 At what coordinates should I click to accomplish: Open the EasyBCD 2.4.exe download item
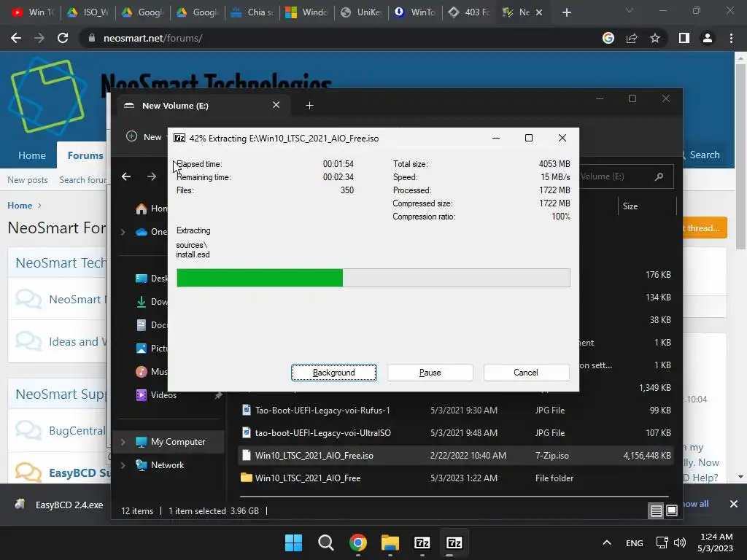point(61,505)
